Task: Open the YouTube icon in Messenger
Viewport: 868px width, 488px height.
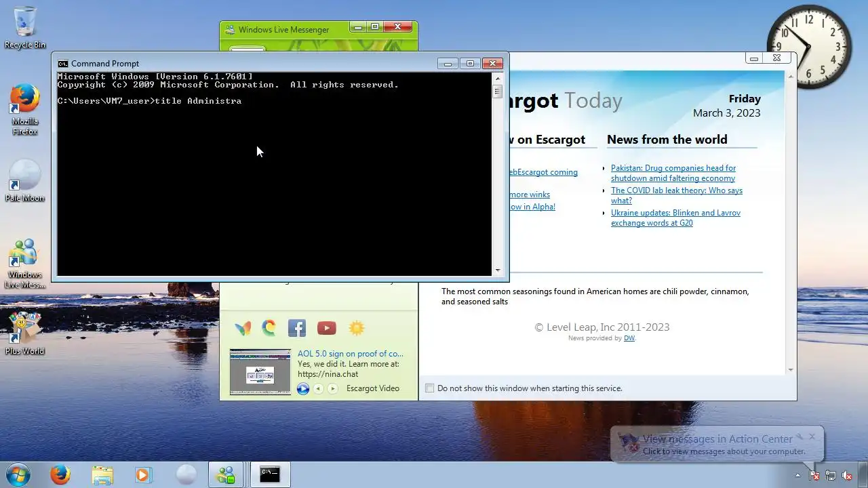Action: click(326, 328)
